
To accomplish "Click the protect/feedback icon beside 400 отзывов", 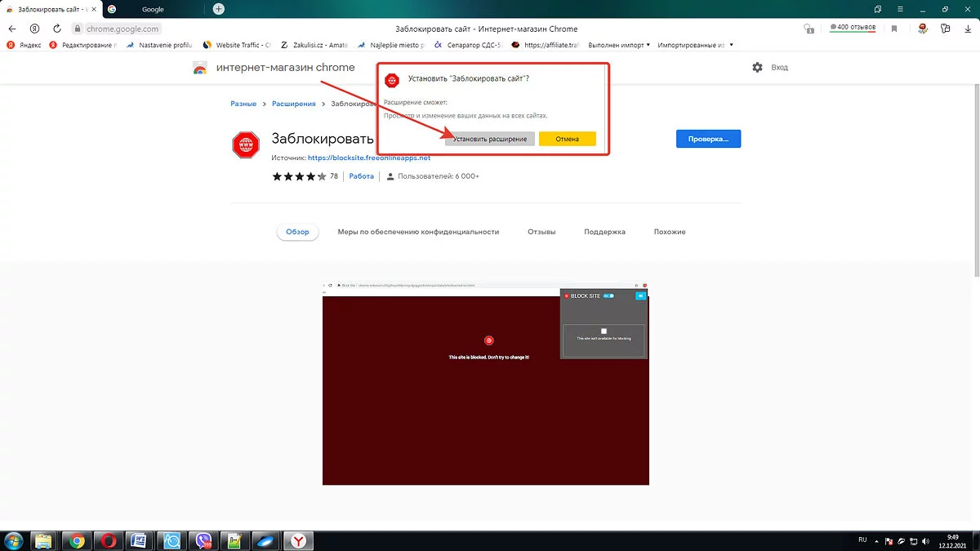I will 808,29.
